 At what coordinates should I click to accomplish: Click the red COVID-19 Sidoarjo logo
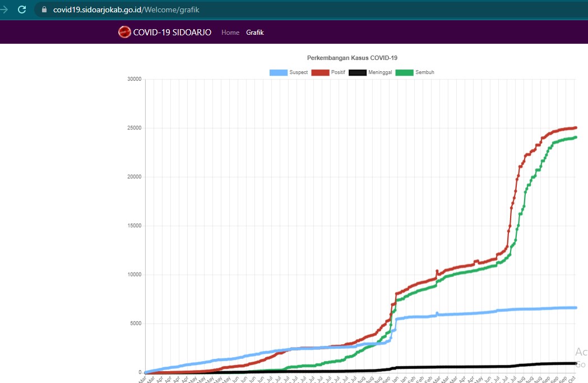(124, 33)
